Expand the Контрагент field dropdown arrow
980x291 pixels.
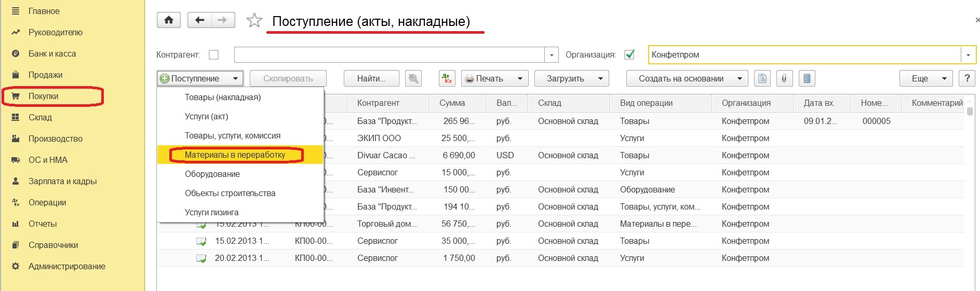[552, 55]
